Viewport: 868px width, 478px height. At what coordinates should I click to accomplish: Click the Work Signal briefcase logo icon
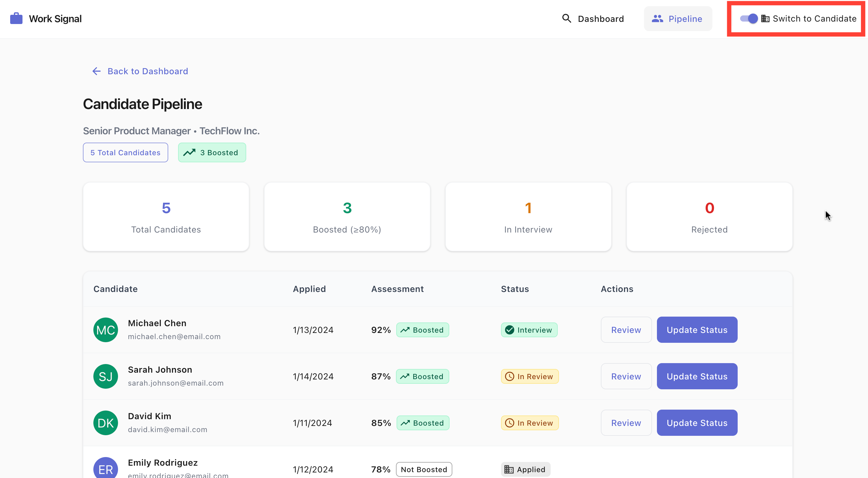pos(16,18)
